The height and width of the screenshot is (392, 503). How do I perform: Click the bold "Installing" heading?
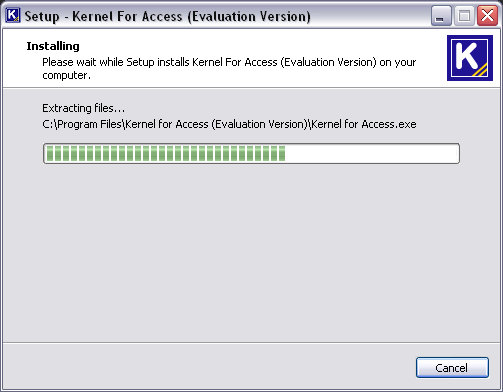point(53,46)
